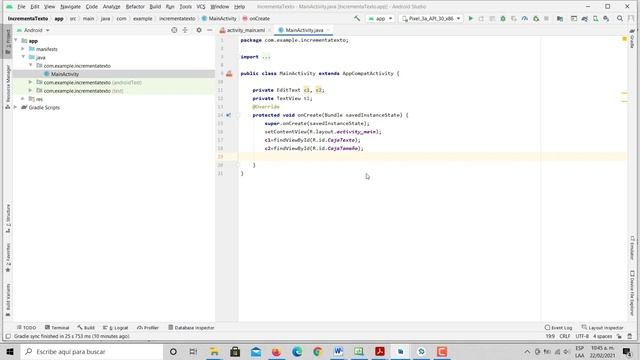Open the File menu
Screen dimensions: 640x360
click(x=21, y=7)
